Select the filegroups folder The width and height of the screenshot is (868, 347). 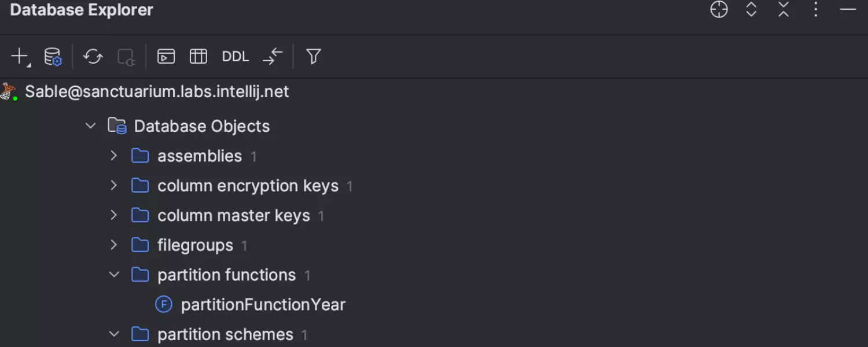[195, 245]
